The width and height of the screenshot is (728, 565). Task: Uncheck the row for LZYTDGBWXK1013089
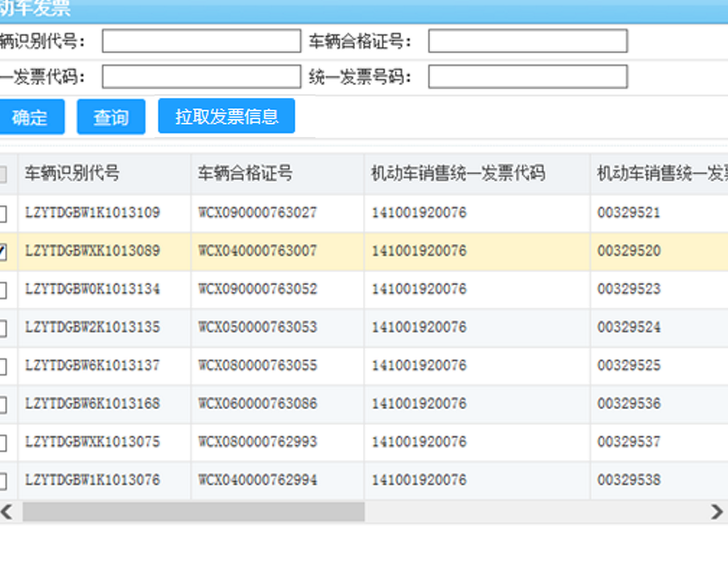(x=3, y=252)
